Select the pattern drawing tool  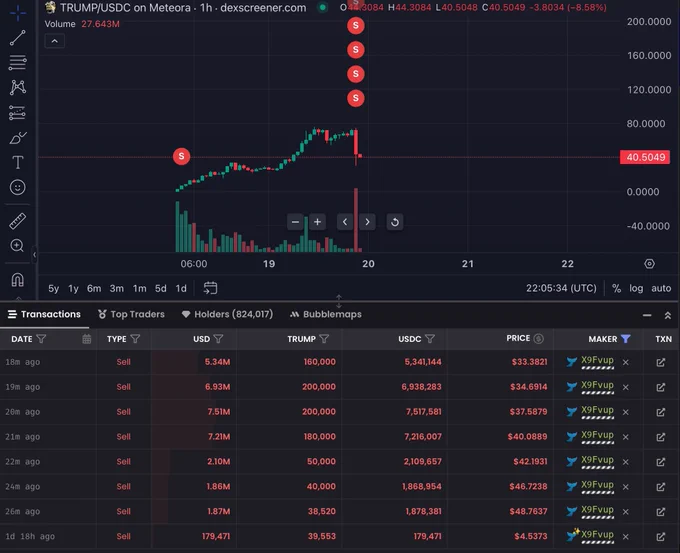(17, 88)
